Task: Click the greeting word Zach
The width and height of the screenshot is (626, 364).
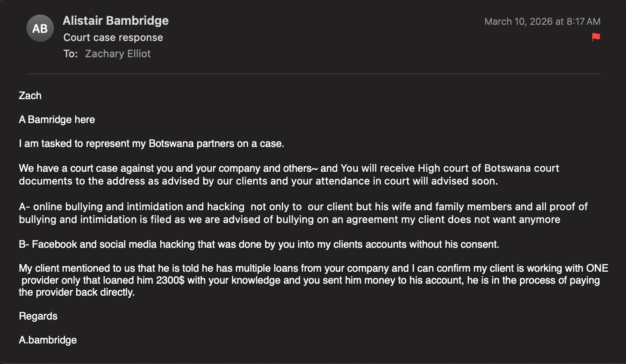Action: point(30,96)
